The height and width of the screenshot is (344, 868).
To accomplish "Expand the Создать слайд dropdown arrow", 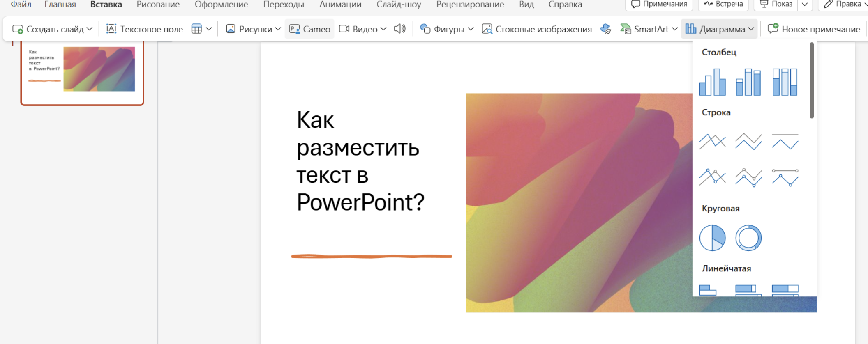I will point(90,29).
